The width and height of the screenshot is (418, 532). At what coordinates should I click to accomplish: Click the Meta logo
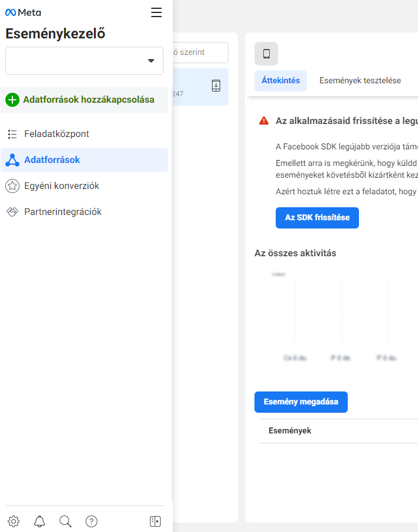pyautogui.click(x=23, y=12)
